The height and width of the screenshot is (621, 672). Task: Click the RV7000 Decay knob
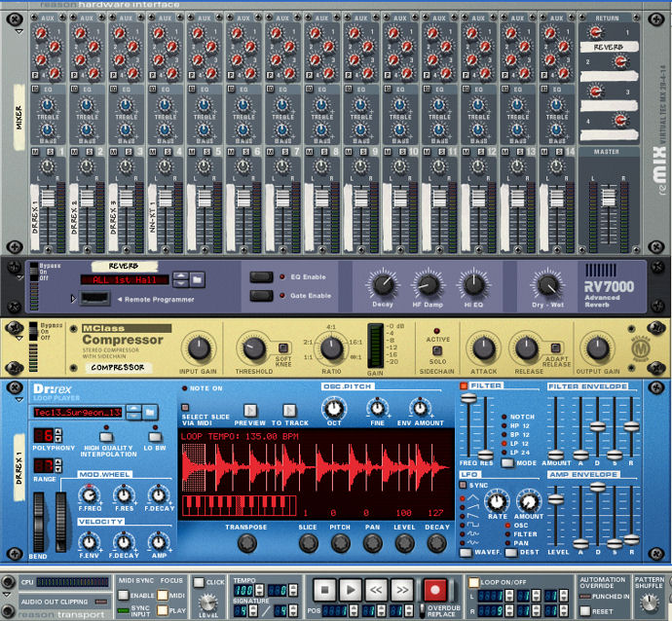coord(383,285)
